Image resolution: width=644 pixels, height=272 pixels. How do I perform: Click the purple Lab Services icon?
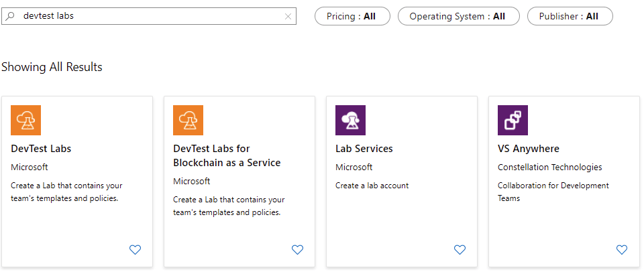pyautogui.click(x=350, y=120)
